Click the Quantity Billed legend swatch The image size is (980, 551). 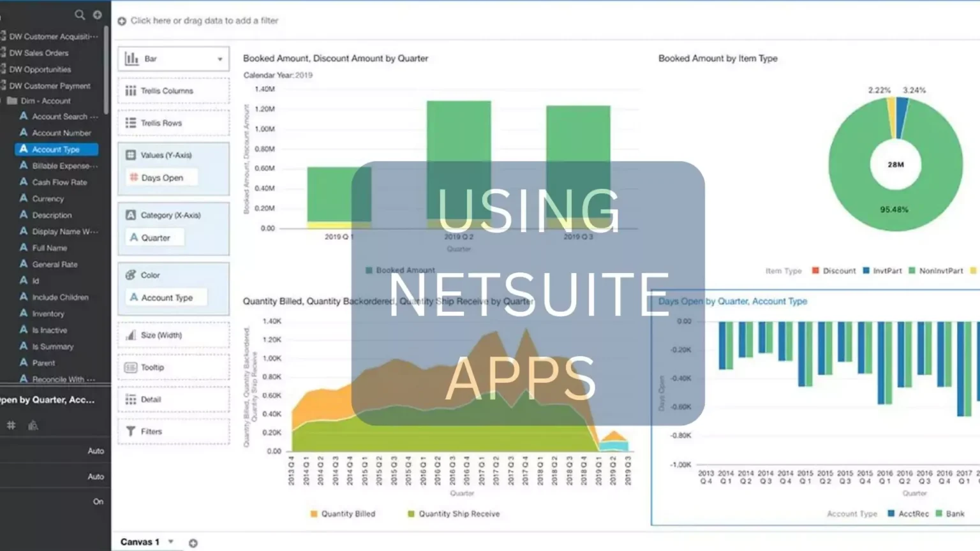tap(314, 513)
